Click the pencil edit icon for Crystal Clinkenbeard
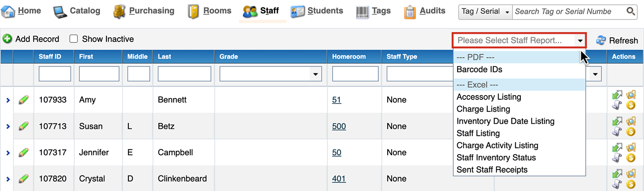 (24, 179)
